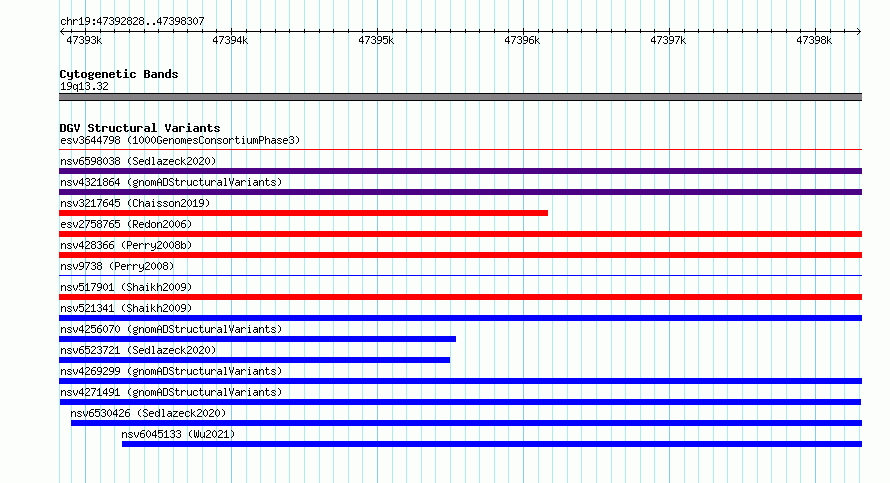Click the ruler's right arrow end
890x483 pixels.
[859, 31]
